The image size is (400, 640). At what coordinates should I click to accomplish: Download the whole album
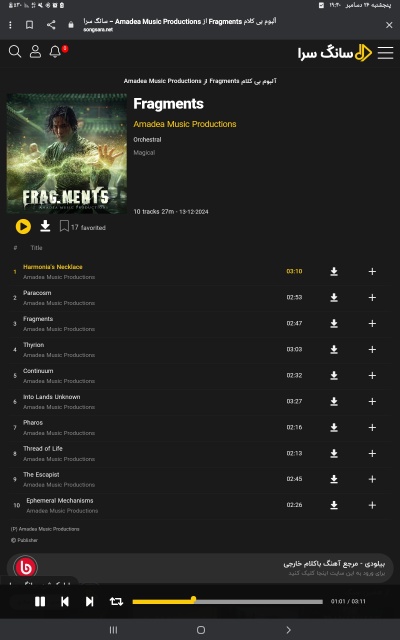(45, 226)
